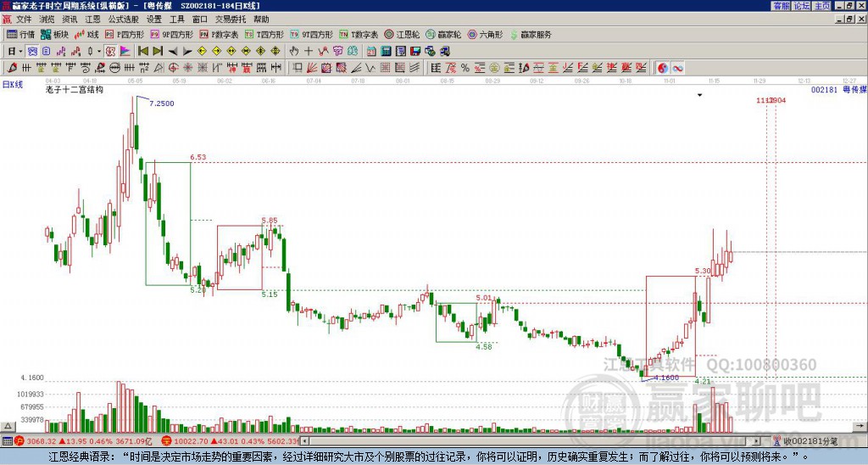Open the 资讯 menu
Screen dimensions: 868x465
pyautogui.click(x=70, y=20)
